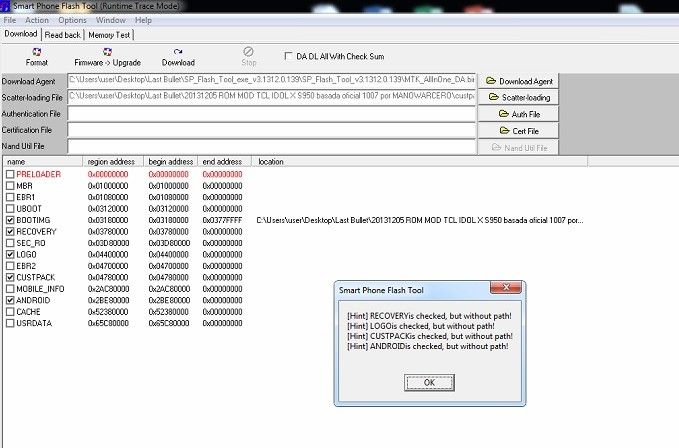Sort by the region address column header
Screen dimensions: 679x448
tap(113, 161)
